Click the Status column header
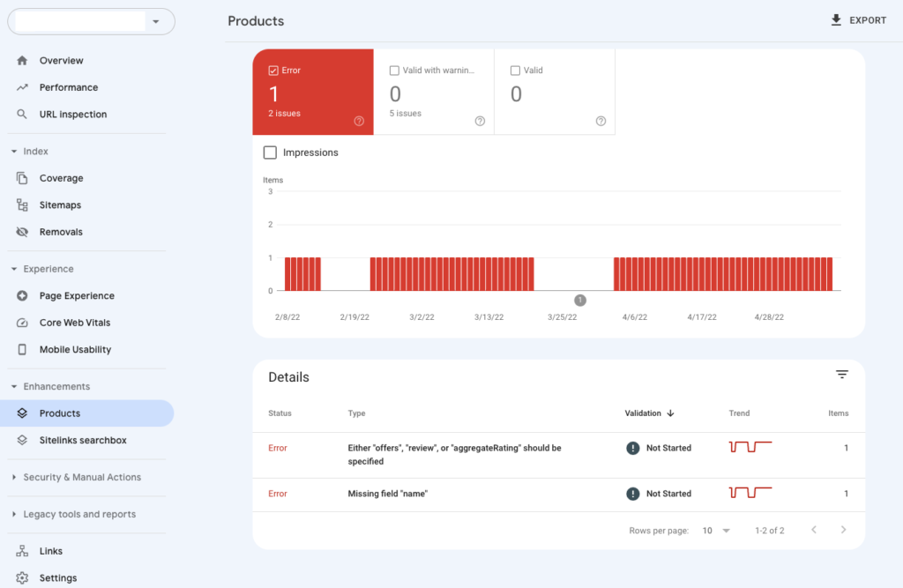The height and width of the screenshot is (588, 903). 280,413
